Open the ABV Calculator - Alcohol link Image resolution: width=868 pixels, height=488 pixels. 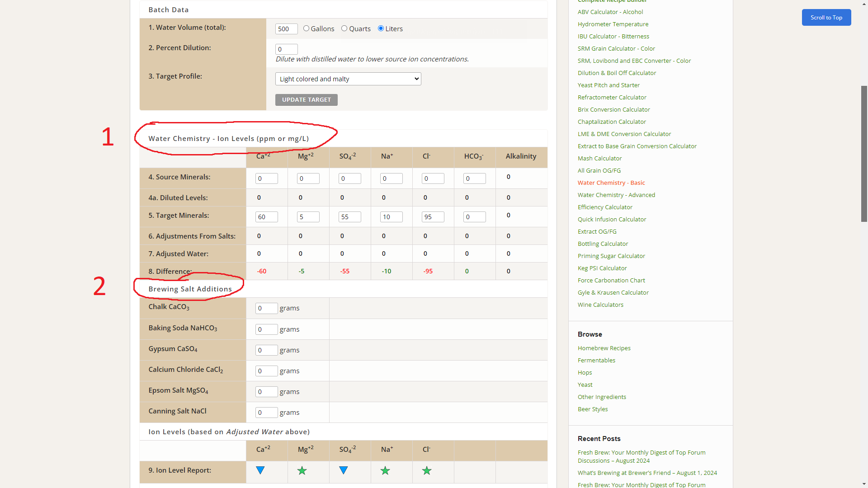610,12
